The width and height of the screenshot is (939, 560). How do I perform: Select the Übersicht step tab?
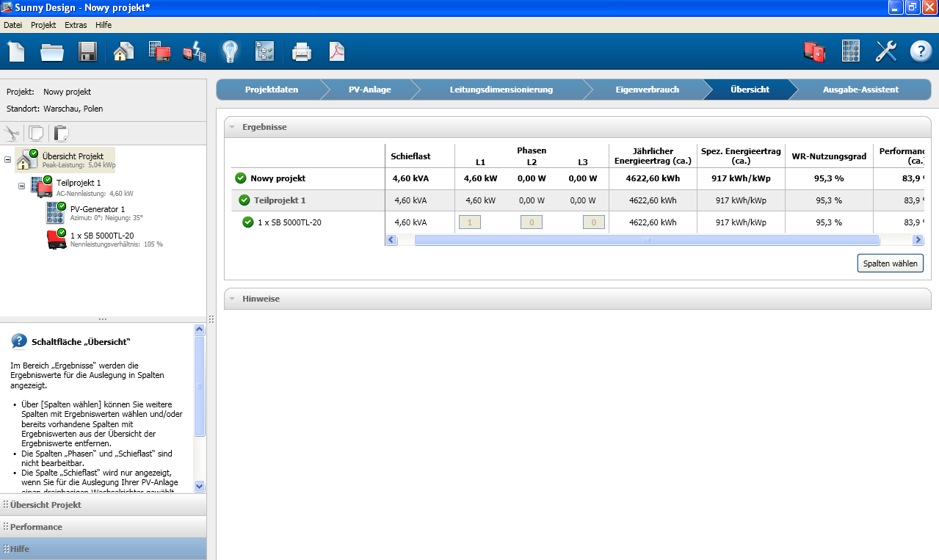[750, 90]
